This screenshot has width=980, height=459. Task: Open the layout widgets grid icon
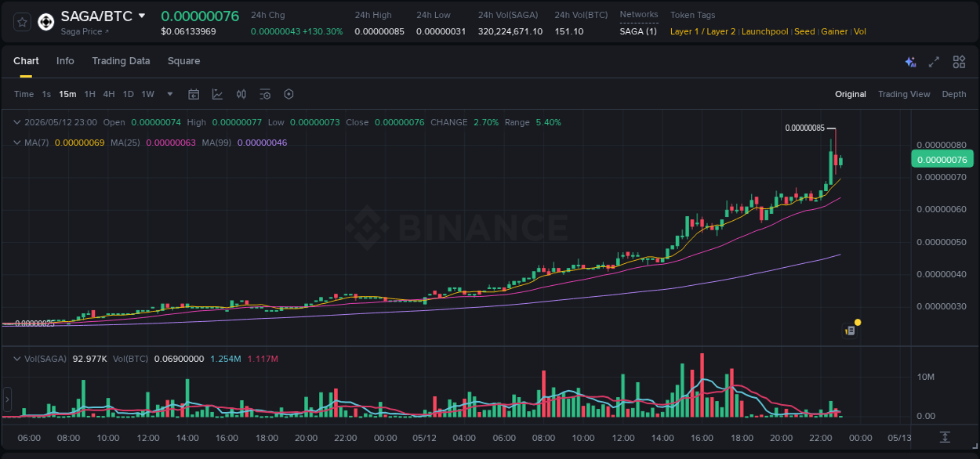(959, 62)
